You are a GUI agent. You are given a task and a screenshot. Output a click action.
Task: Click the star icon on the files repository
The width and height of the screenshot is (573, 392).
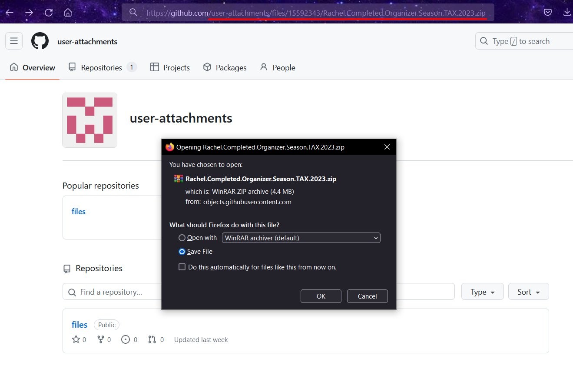click(x=76, y=339)
